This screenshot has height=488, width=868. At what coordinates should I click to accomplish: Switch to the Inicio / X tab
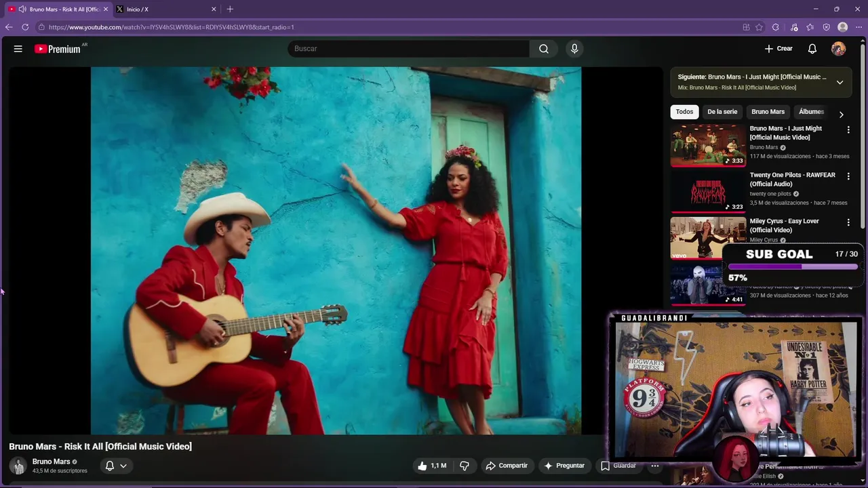pos(166,9)
